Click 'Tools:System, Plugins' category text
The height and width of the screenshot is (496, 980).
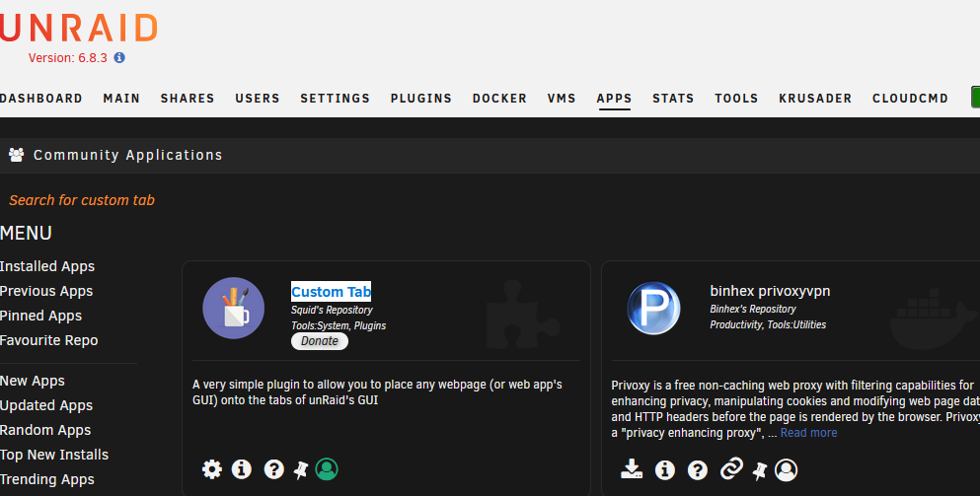coord(339,325)
